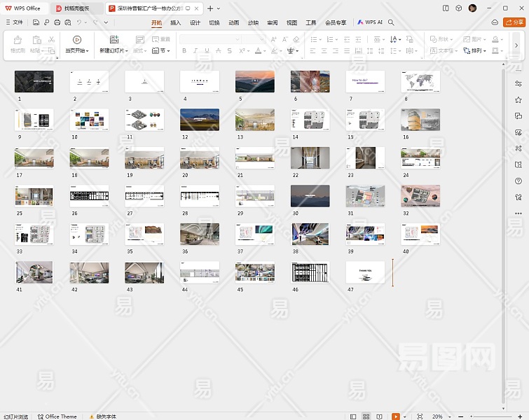
Task: Click the 分享 share button
Action: pos(515,22)
